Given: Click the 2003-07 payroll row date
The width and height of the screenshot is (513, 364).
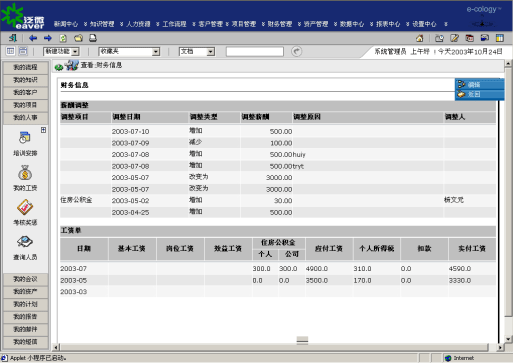Looking at the screenshot, I should pyautogui.click(x=73, y=268).
